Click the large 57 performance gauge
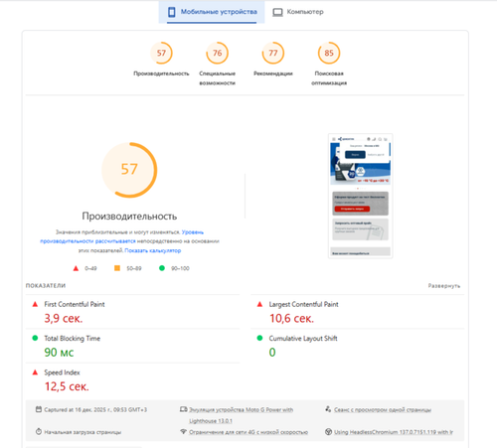This screenshot has width=497, height=448. point(129,170)
